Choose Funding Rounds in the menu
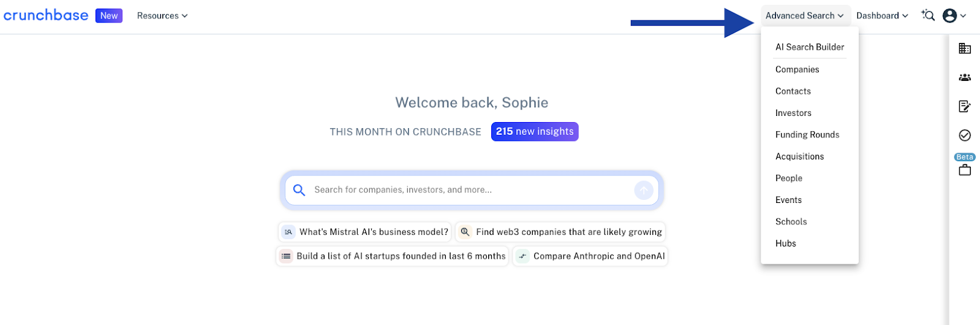980x325 pixels. 807,135
